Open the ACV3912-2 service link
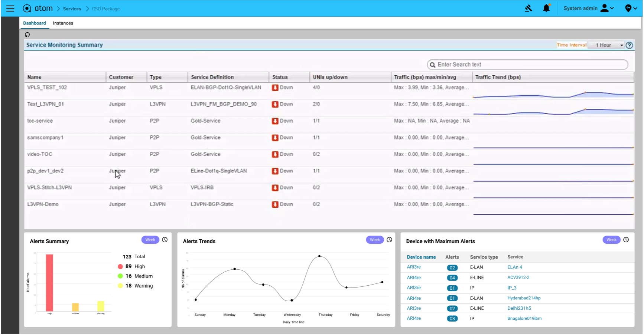This screenshot has height=335, width=644. (x=518, y=277)
